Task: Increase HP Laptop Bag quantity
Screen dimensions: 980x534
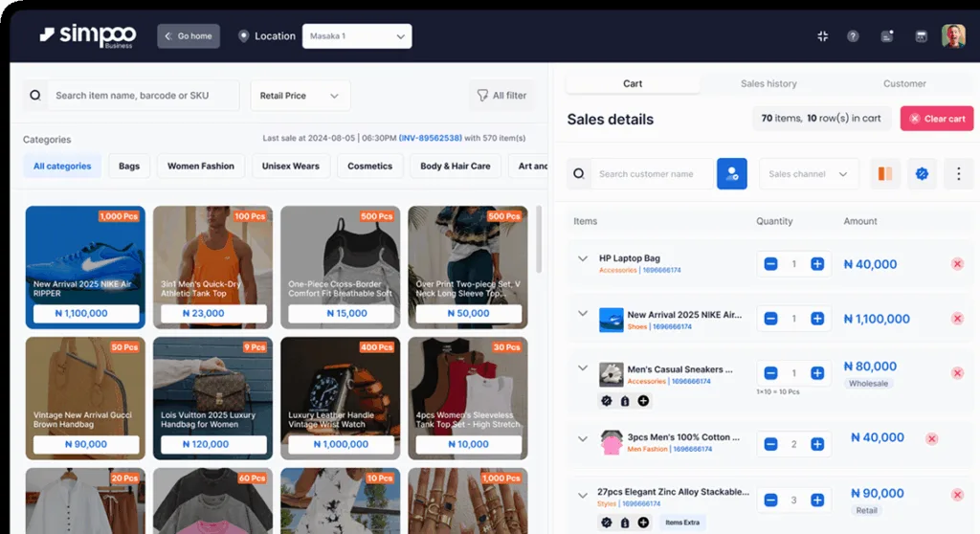Action: click(x=817, y=264)
